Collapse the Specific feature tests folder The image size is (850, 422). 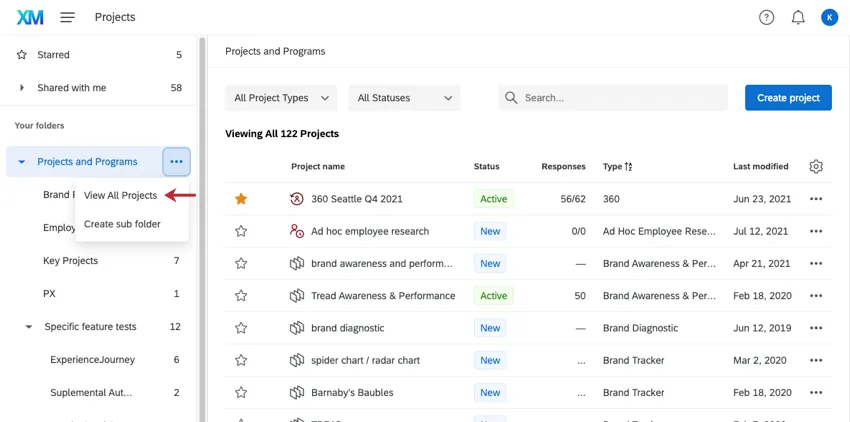pyautogui.click(x=28, y=327)
